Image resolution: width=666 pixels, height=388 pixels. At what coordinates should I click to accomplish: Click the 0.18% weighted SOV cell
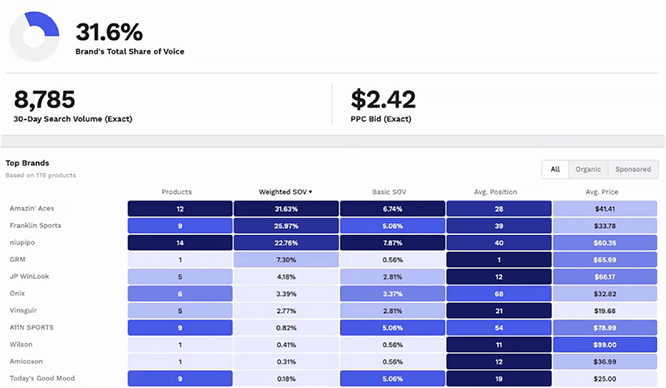(x=286, y=379)
